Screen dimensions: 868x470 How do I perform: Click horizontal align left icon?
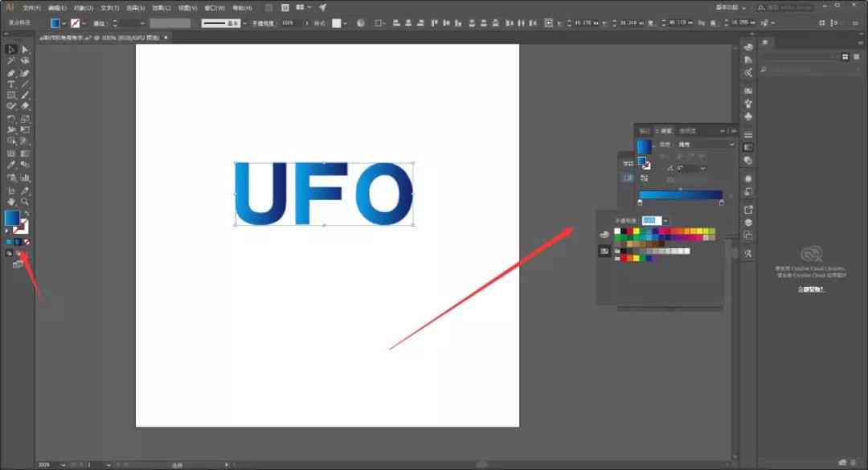[396, 23]
